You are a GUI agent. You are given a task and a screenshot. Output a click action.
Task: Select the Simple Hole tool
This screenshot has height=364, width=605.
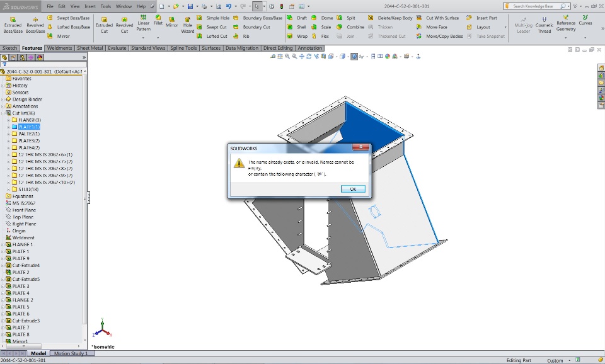pyautogui.click(x=213, y=18)
